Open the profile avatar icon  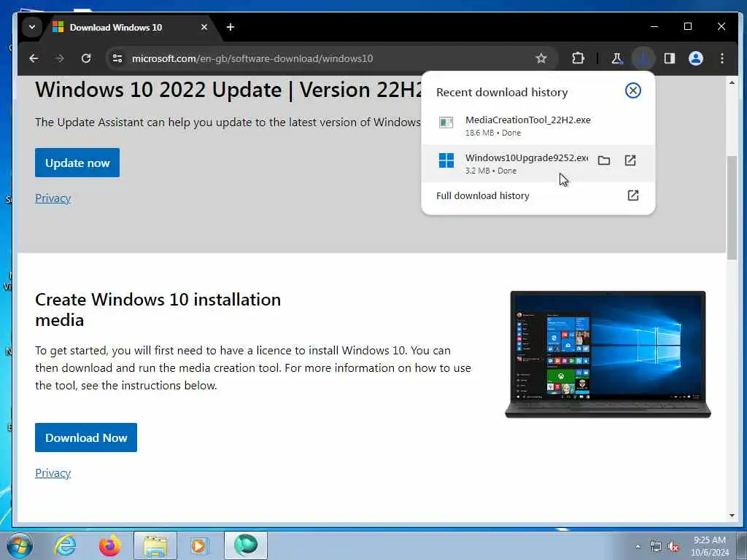coord(695,58)
